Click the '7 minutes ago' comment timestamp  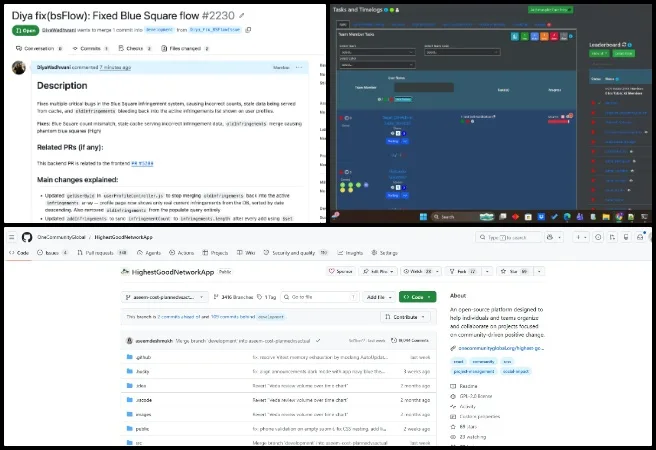pyautogui.click(x=115, y=67)
